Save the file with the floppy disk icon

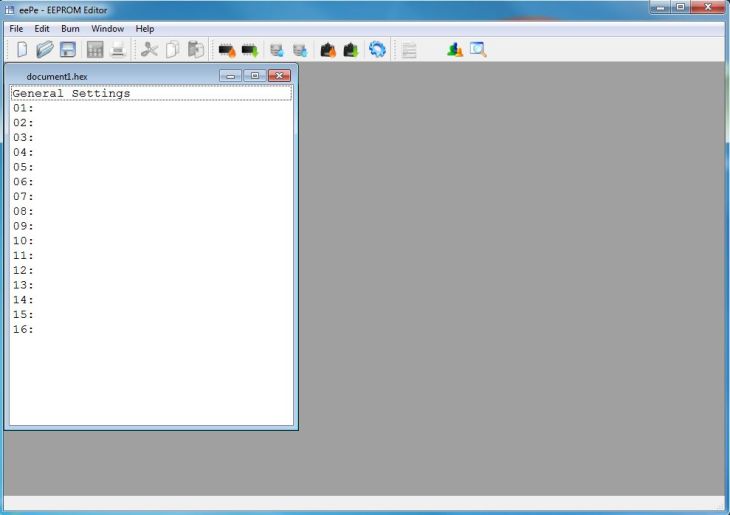click(x=68, y=49)
